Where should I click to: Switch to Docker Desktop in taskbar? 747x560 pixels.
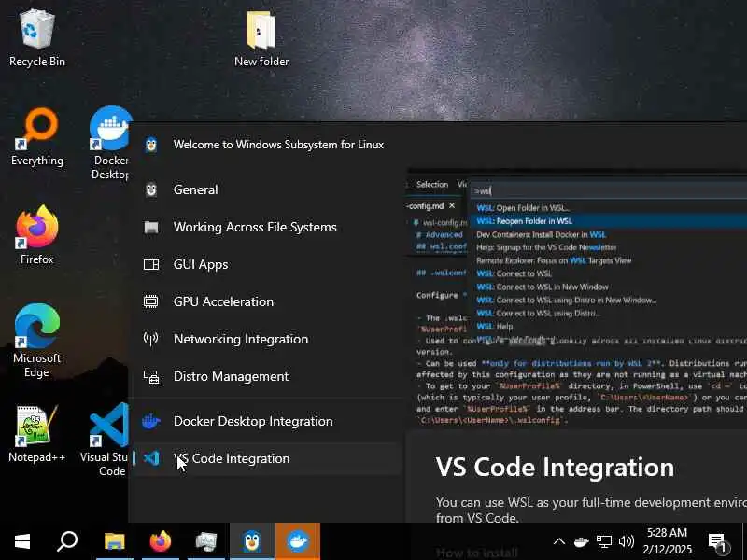[x=298, y=541]
